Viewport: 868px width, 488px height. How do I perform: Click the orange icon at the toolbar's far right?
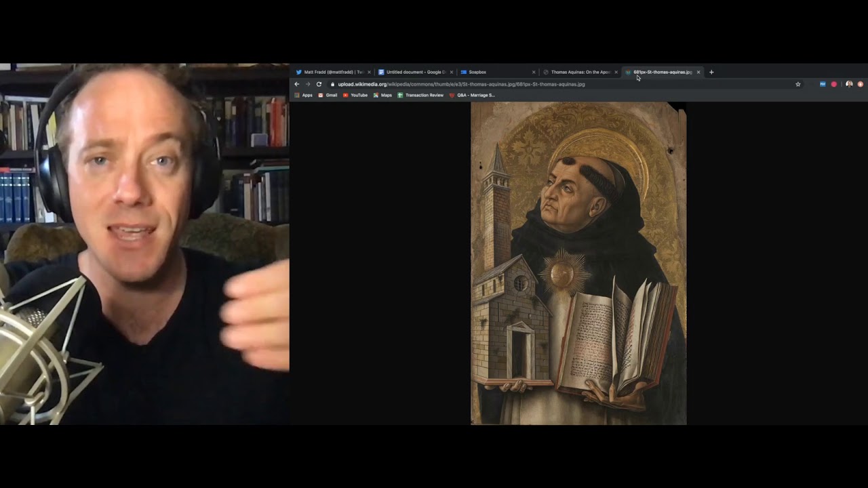point(861,84)
